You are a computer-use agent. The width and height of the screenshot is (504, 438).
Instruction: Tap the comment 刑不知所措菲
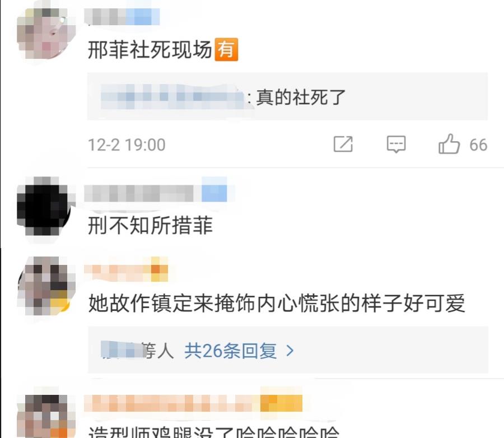150,225
